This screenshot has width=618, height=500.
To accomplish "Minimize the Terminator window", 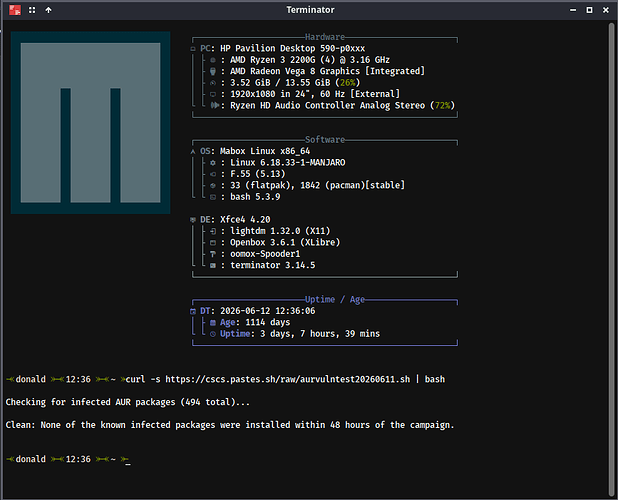I will (x=573, y=10).
